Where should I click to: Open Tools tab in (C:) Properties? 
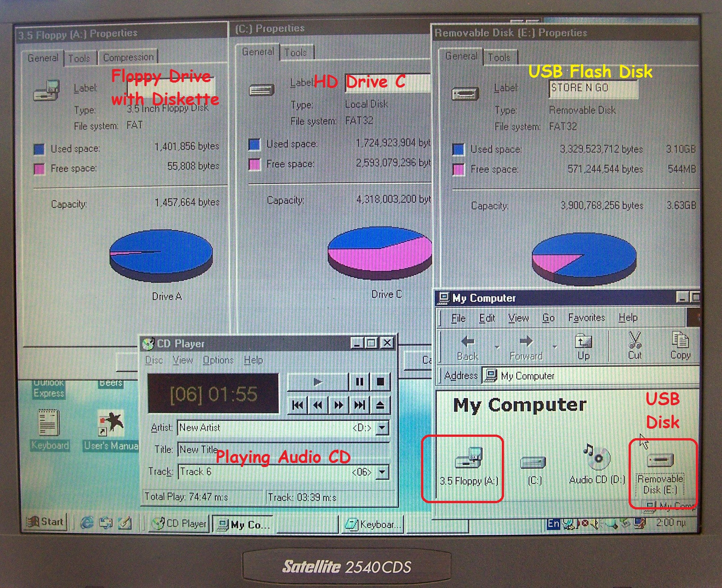pyautogui.click(x=296, y=52)
